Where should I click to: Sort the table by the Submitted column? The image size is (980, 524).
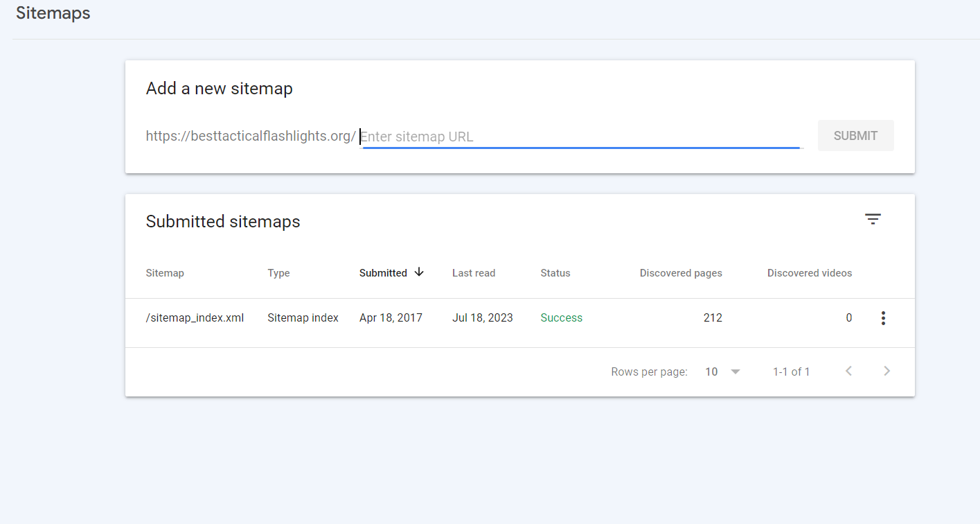coord(383,272)
